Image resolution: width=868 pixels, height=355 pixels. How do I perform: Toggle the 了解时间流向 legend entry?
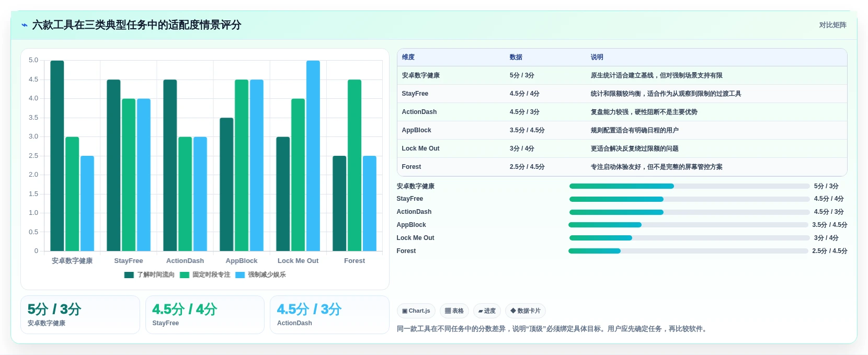(150, 274)
